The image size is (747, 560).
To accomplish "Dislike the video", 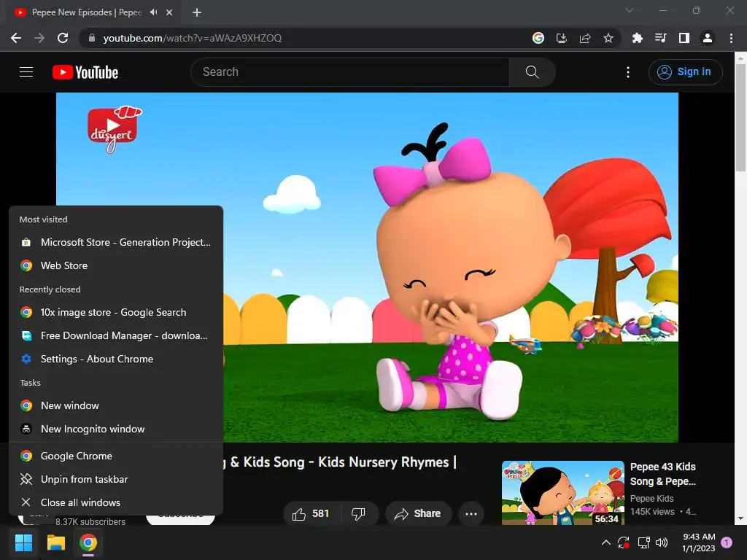I will tap(358, 514).
